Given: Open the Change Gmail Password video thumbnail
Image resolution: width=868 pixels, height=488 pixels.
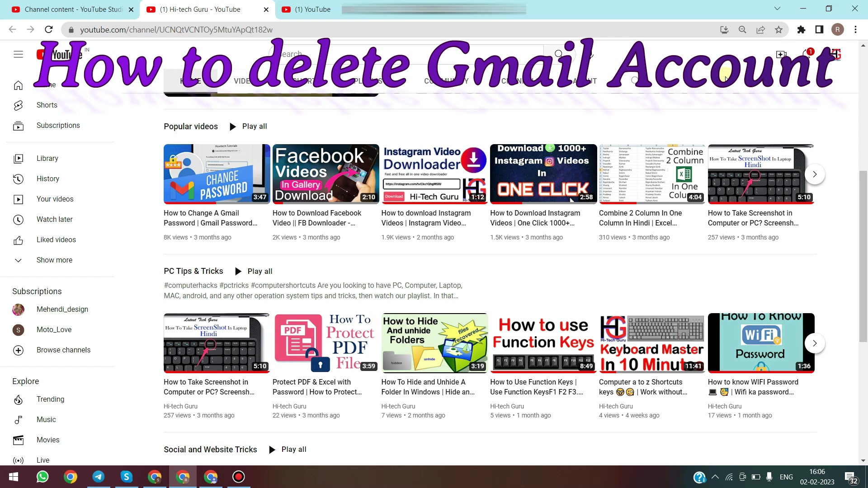Looking at the screenshot, I should coord(217,174).
